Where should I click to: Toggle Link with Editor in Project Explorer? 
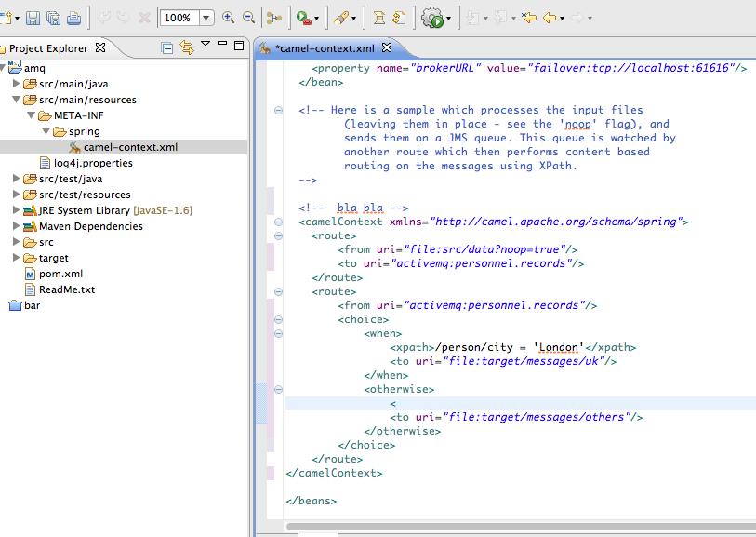[186, 47]
